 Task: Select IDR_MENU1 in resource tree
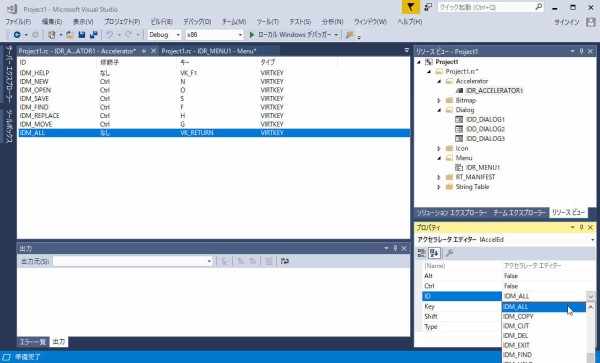coord(483,168)
